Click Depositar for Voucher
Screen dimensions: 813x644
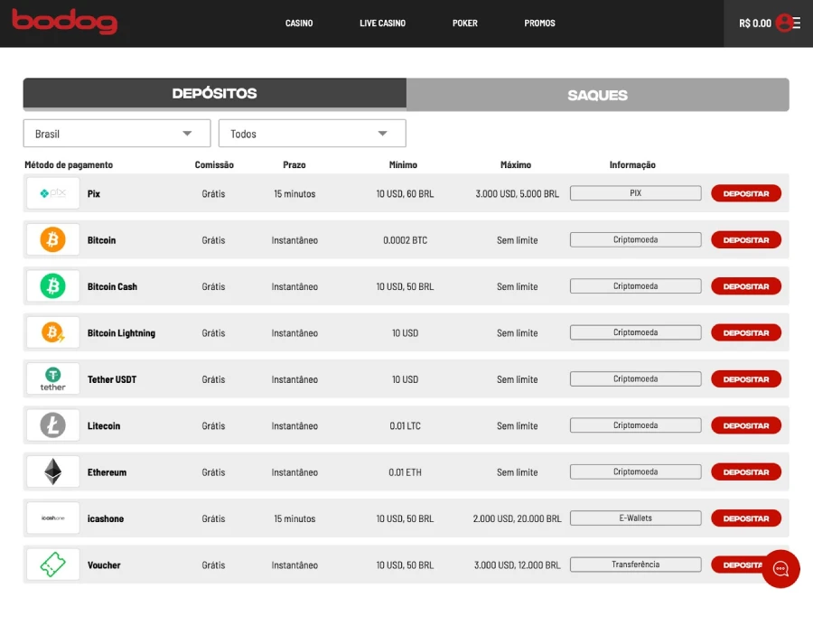(x=739, y=565)
